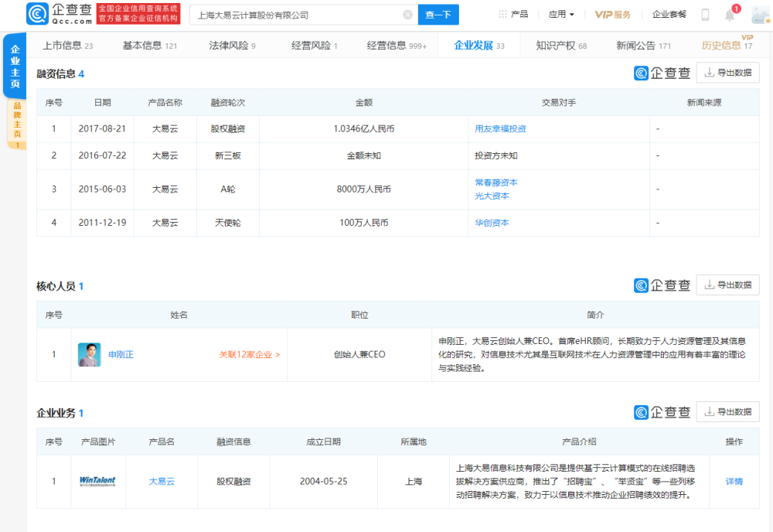773x532 pixels.
Task: Clear the search box with the X icon
Action: click(407, 15)
